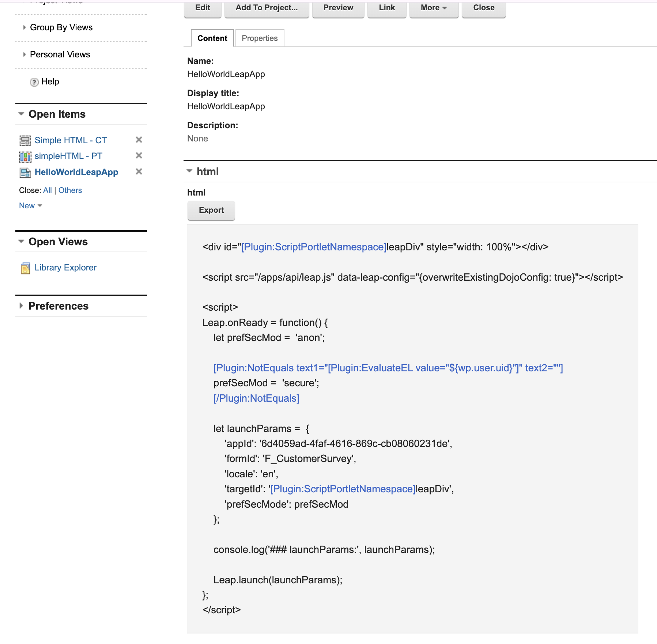Expand the Group By Views section
657x644 pixels.
coord(24,27)
